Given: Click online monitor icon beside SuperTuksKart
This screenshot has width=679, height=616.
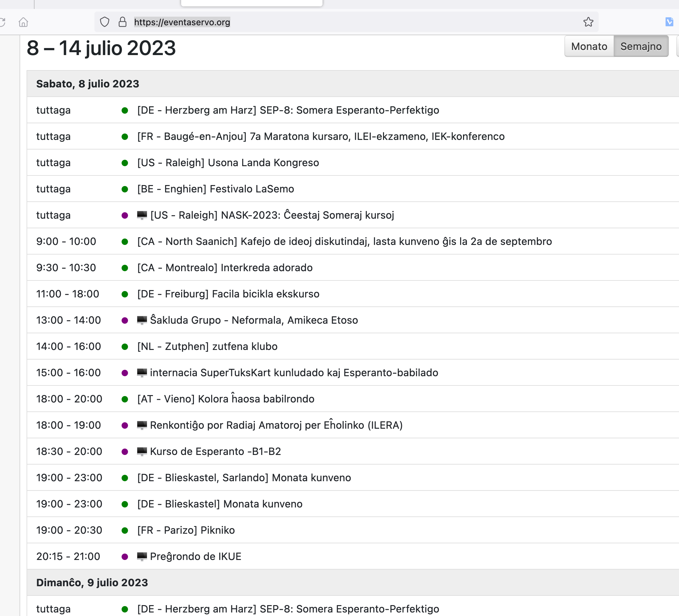Looking at the screenshot, I should coord(142,373).
